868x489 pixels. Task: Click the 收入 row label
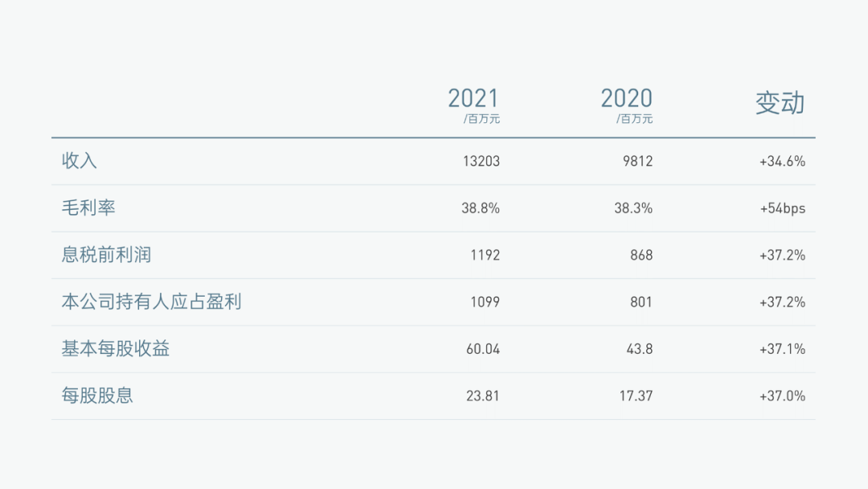(x=80, y=161)
